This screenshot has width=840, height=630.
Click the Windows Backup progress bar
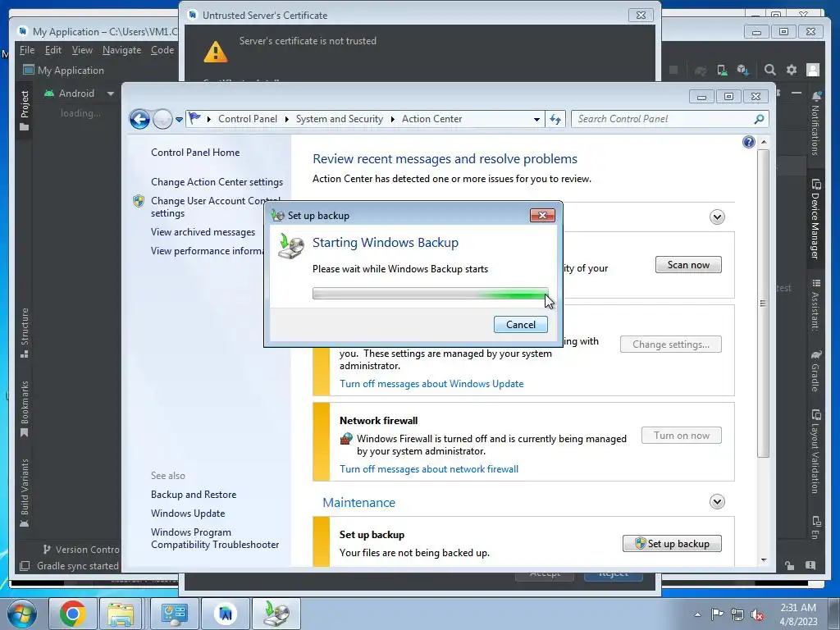click(430, 294)
